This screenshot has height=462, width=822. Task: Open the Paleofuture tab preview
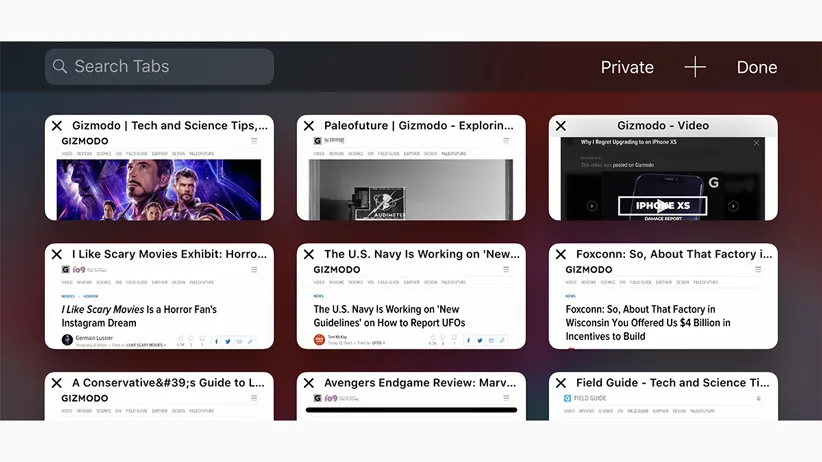(411, 185)
